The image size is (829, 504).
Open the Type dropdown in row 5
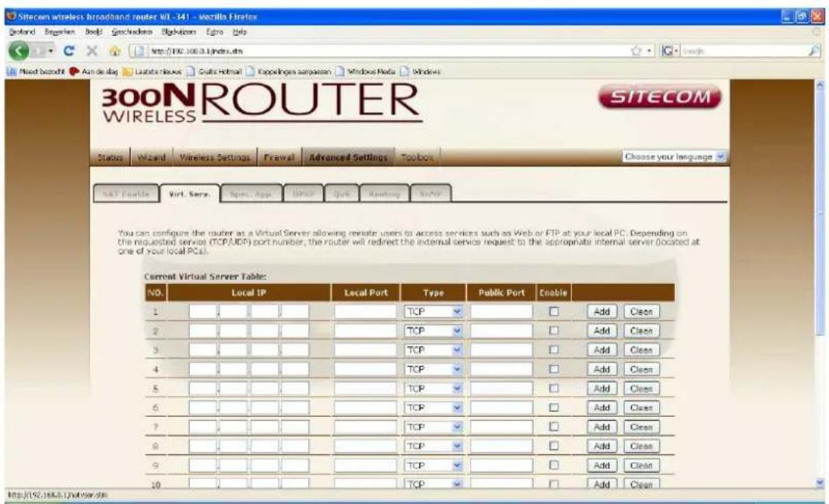434,388
